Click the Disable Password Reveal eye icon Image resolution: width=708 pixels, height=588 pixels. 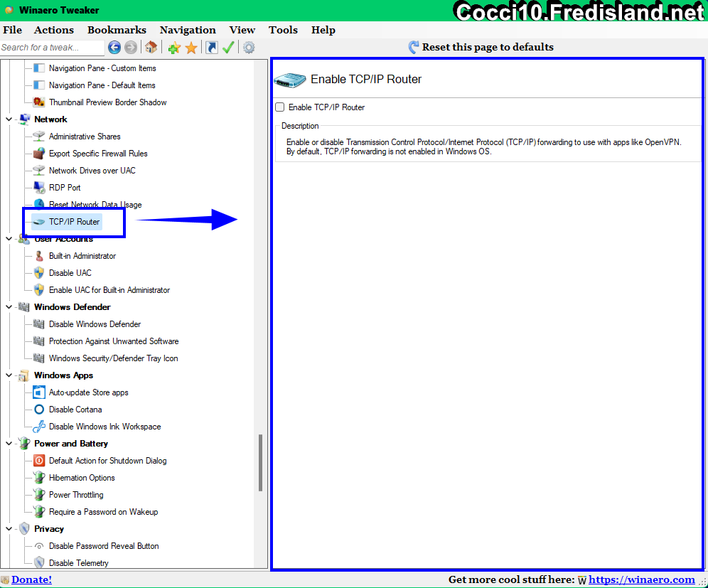coord(39,546)
